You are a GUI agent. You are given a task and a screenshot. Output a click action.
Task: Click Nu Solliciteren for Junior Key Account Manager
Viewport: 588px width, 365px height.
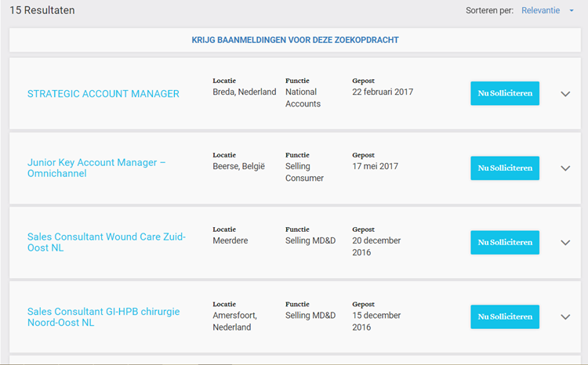(x=505, y=168)
